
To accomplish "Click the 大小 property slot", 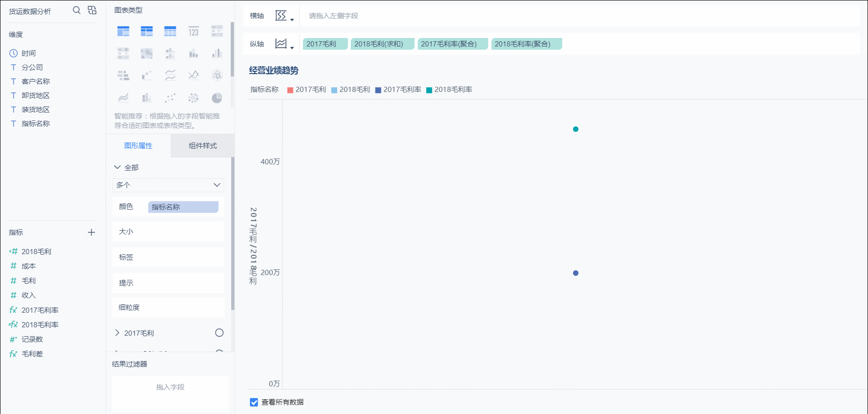I will pos(168,232).
